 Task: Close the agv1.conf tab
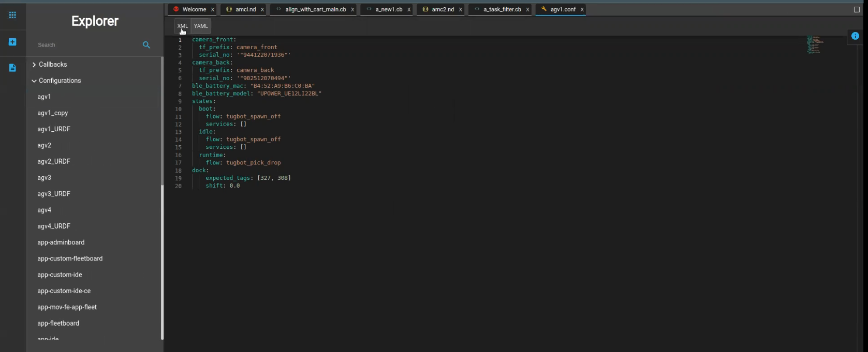pos(582,10)
